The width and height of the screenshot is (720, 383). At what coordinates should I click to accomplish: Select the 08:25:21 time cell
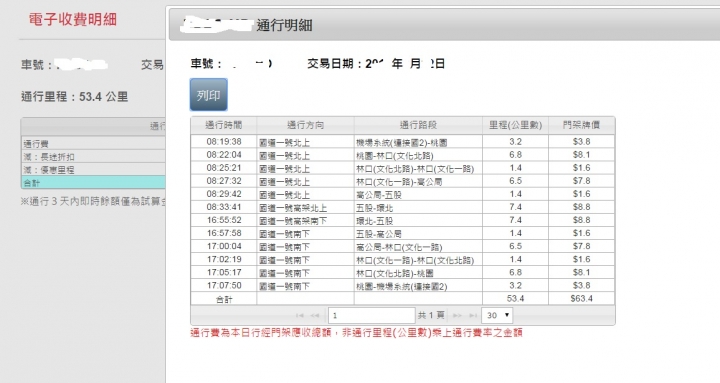224,168
